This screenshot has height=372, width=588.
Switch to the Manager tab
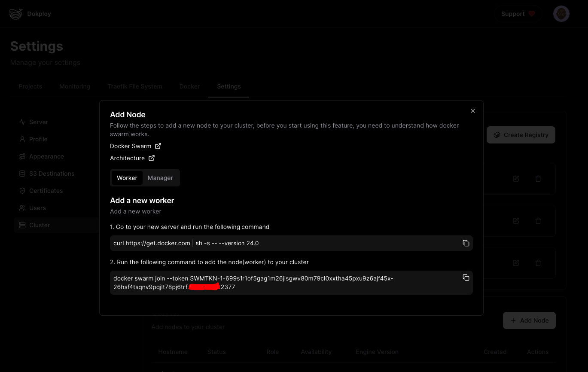[160, 178]
